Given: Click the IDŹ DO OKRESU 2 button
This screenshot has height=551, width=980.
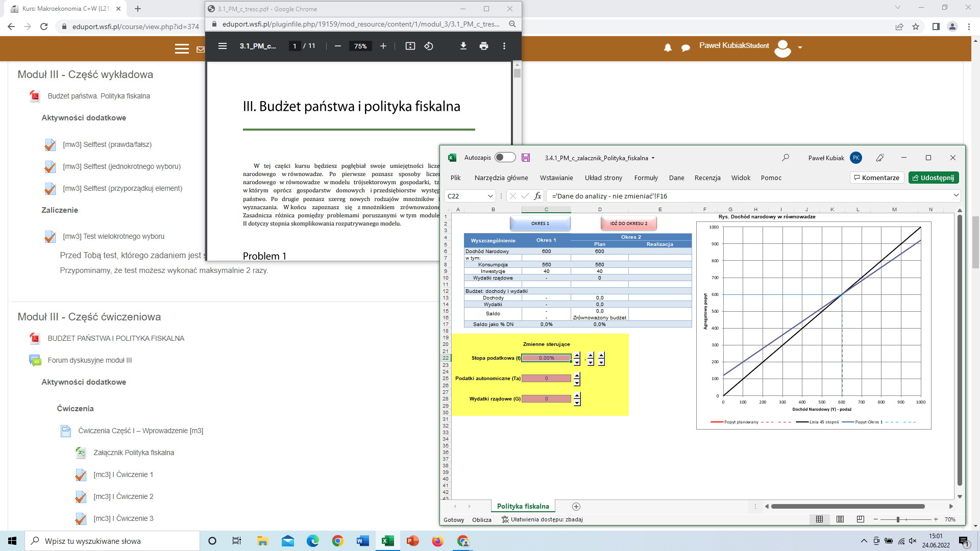Looking at the screenshot, I should 628,223.
